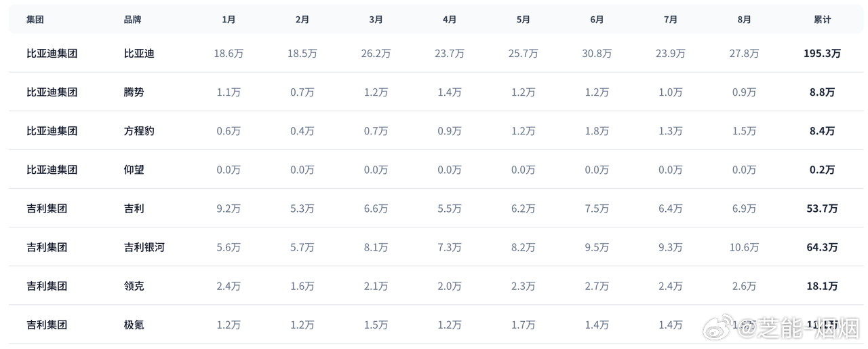The image size is (868, 349).
Task: Click the @芝能-烟烟 watermark text
Action: [x=797, y=329]
